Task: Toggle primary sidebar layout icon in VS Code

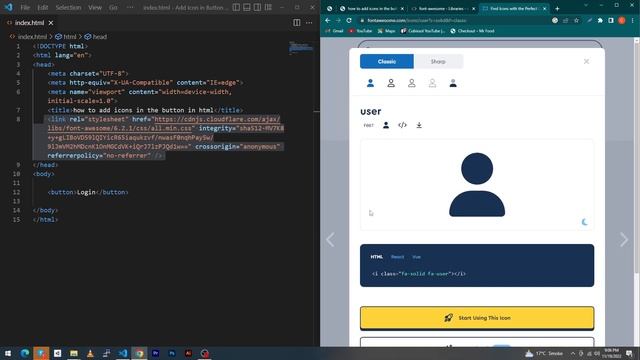Action: tap(236, 7)
